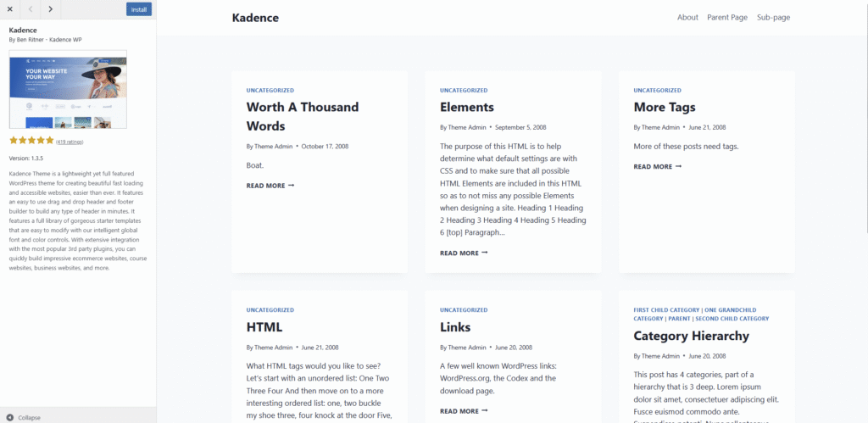The image size is (868, 423).
Task: Collapse the sidebar panel
Action: [24, 417]
